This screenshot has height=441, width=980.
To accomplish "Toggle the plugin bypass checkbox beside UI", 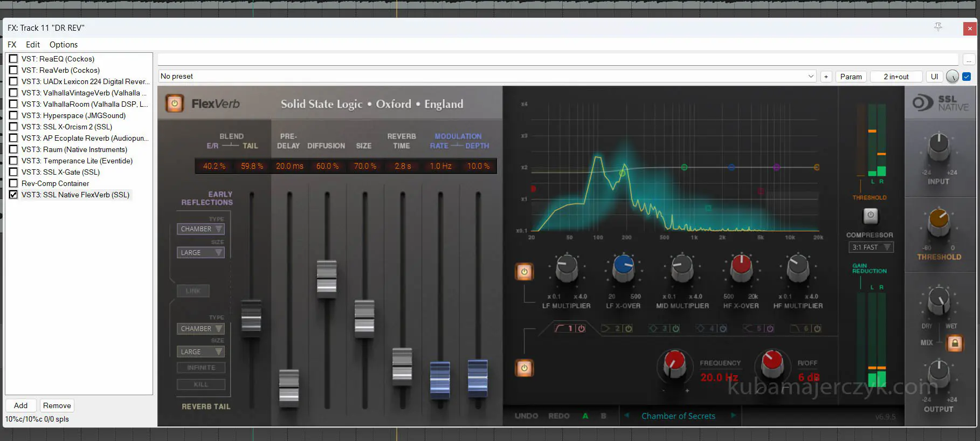I will pyautogui.click(x=967, y=77).
